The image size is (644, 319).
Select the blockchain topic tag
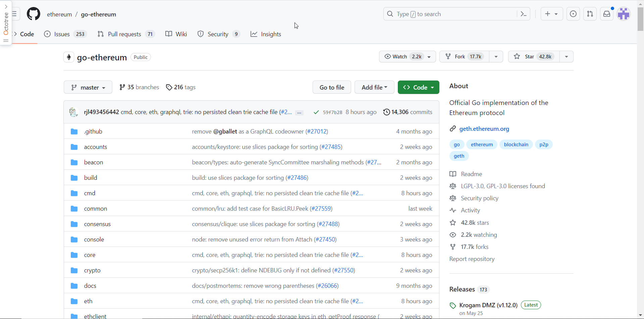[x=516, y=145]
